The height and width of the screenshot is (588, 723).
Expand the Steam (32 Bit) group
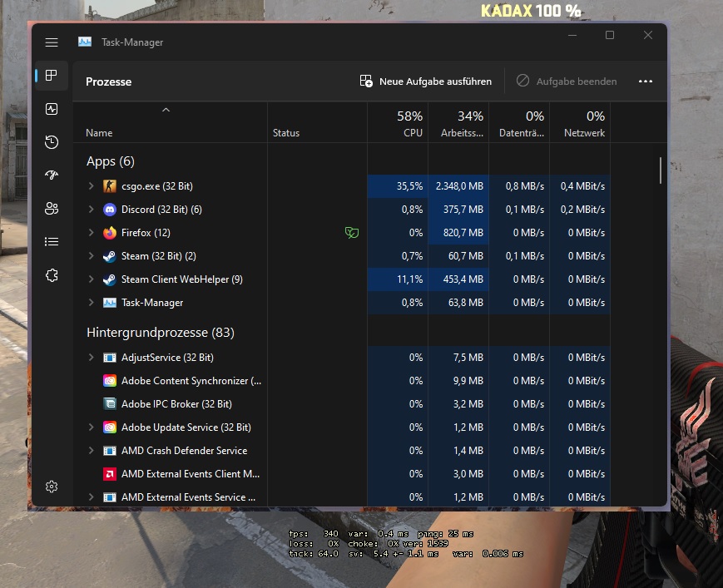[x=92, y=256]
